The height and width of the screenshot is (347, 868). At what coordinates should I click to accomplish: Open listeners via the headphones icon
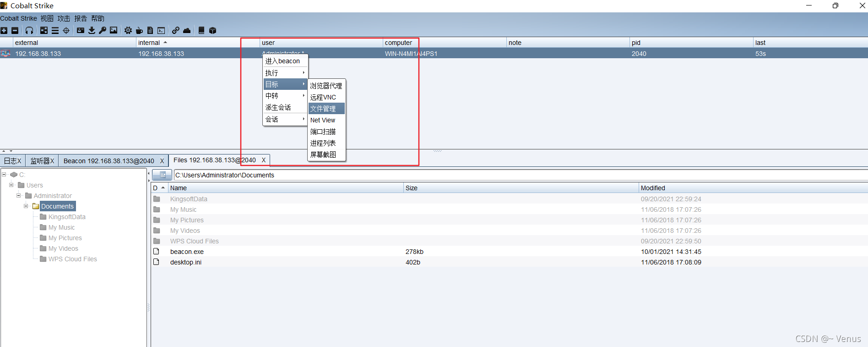tap(29, 30)
